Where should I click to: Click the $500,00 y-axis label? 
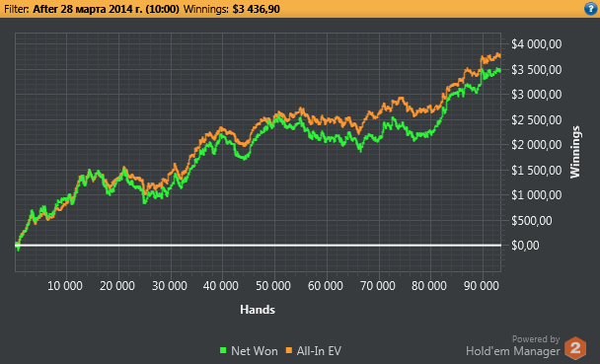532,220
